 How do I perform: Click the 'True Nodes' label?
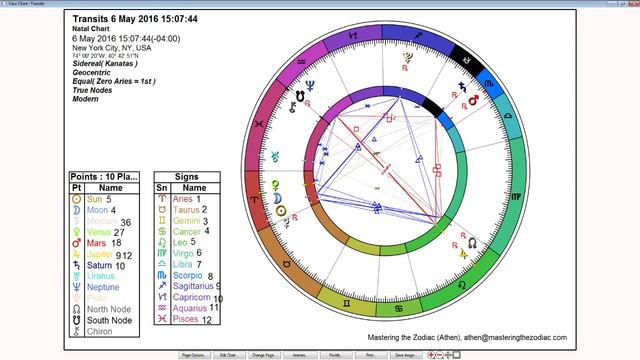click(x=92, y=90)
